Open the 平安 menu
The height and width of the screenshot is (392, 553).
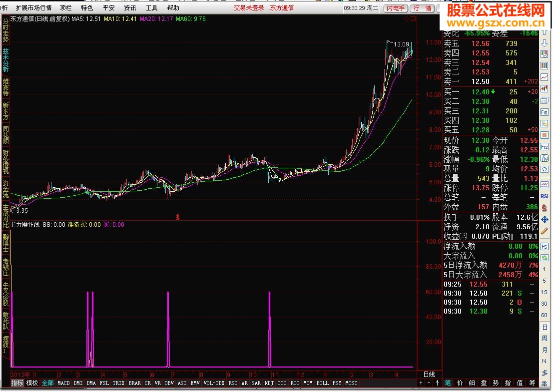pos(108,8)
